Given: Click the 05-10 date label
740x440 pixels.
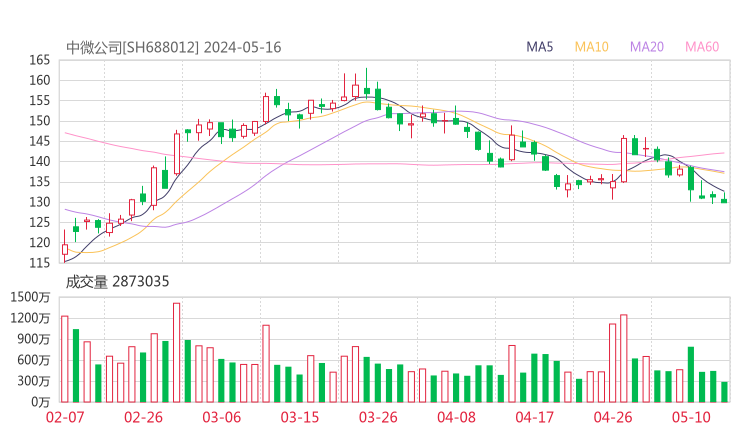Looking at the screenshot, I should coord(691,417).
